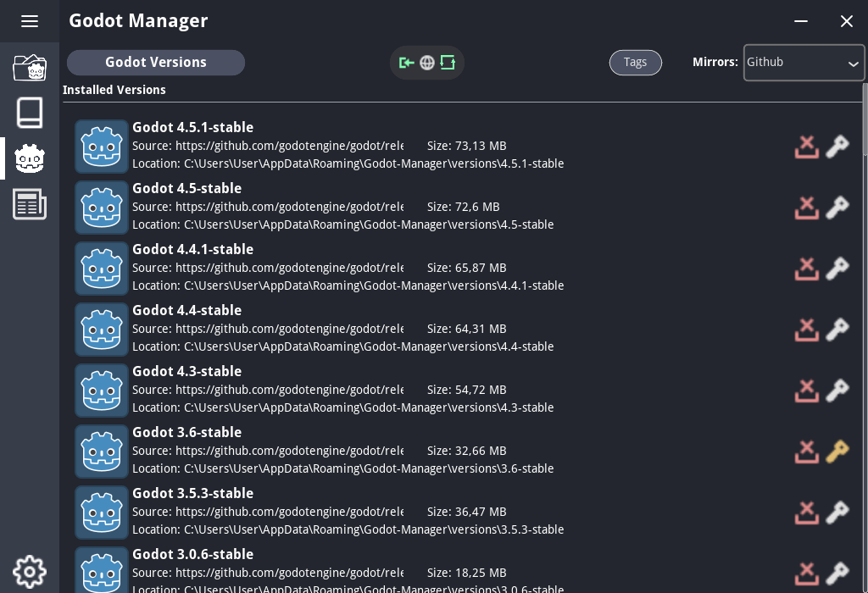Click Godot 3.0.6-stable logo thumbnail
868x593 pixels.
(x=102, y=570)
